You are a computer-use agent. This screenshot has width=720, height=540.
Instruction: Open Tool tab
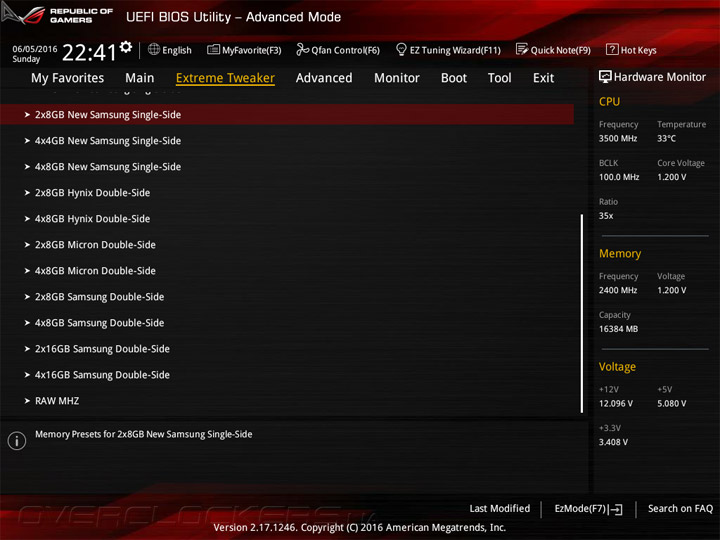pos(500,78)
